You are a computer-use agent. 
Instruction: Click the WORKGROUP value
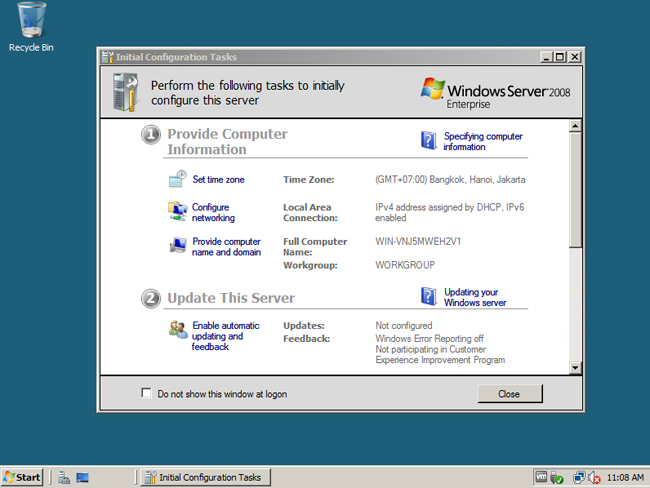click(405, 265)
